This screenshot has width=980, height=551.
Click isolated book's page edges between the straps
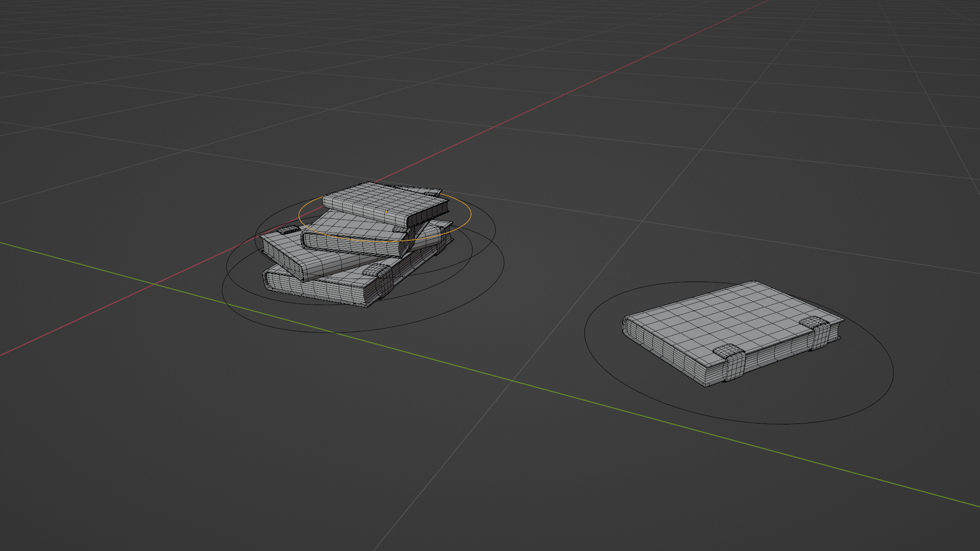[x=776, y=354]
